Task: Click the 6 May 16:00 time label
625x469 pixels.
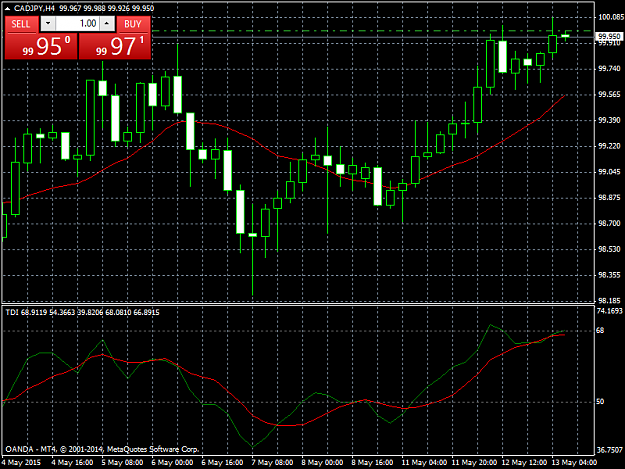Action: click(222, 463)
